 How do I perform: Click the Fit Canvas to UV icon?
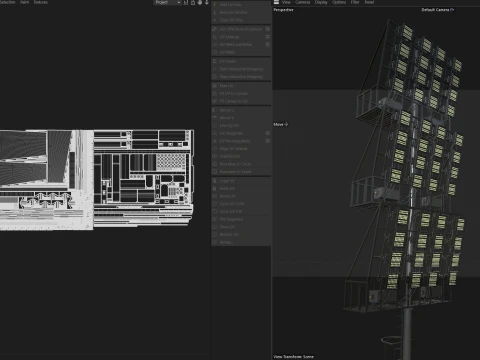point(215,101)
